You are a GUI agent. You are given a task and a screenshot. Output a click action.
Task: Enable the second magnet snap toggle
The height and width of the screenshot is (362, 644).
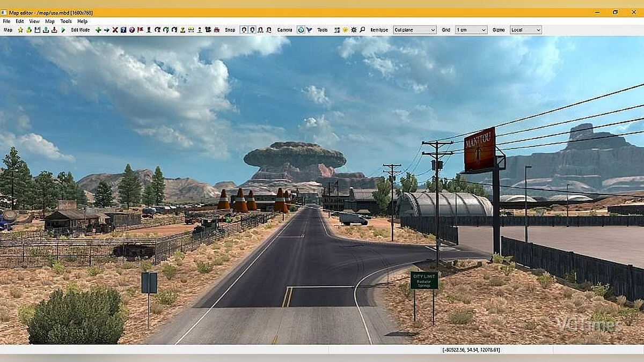click(252, 29)
